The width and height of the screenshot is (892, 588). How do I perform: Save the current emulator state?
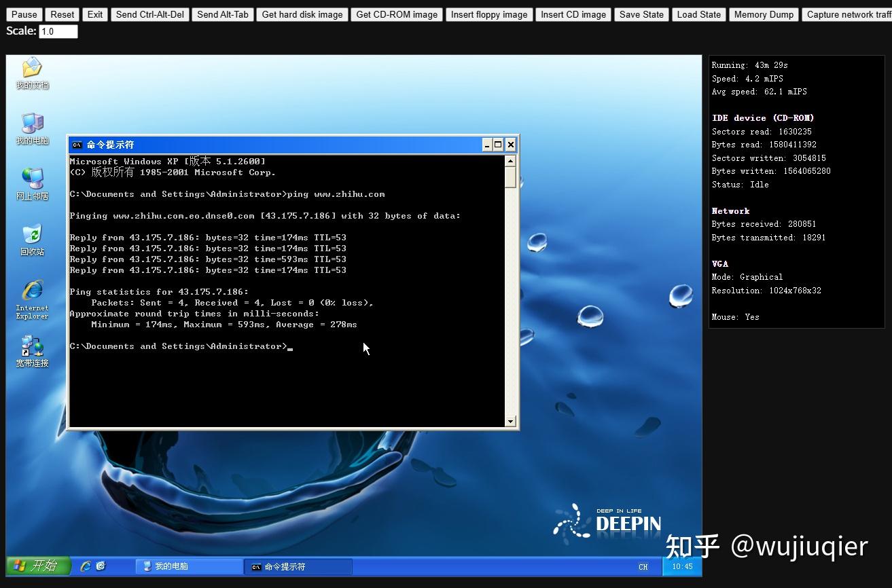(x=641, y=14)
